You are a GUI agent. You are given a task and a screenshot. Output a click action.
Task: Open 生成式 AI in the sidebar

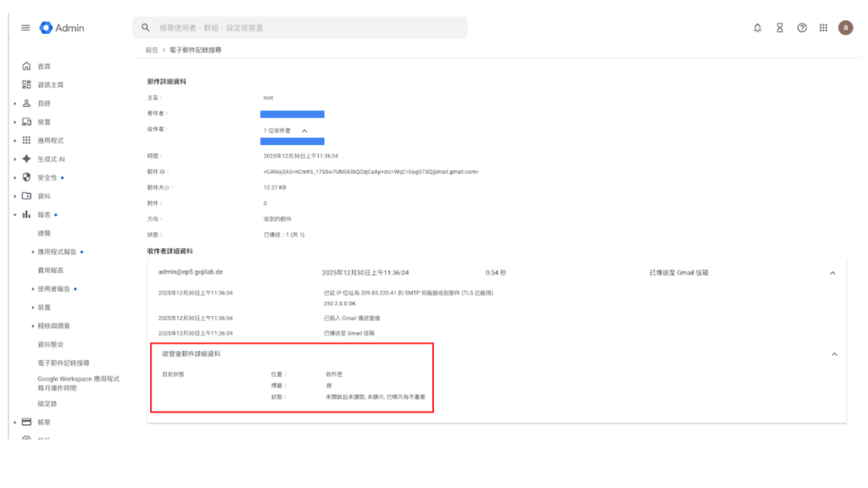(x=51, y=159)
